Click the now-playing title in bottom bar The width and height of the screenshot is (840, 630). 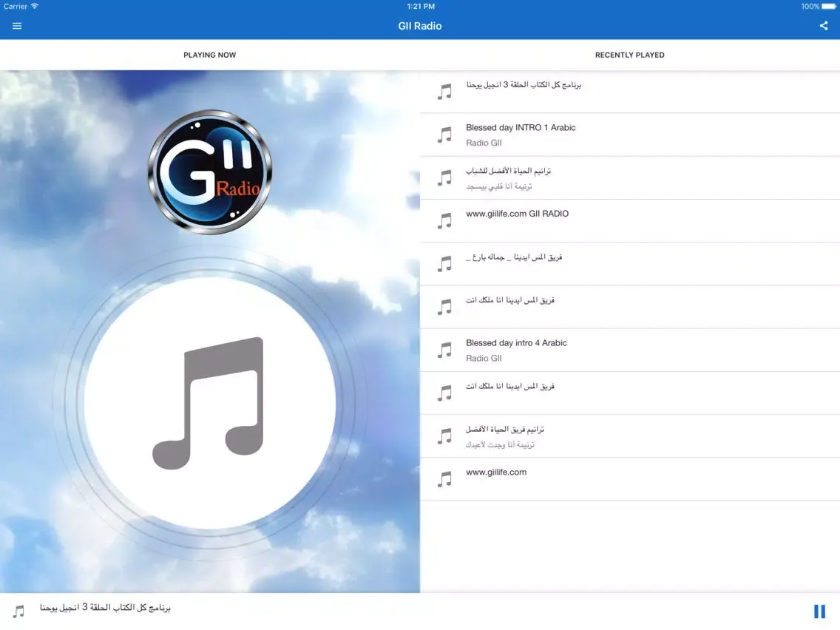[x=105, y=608]
